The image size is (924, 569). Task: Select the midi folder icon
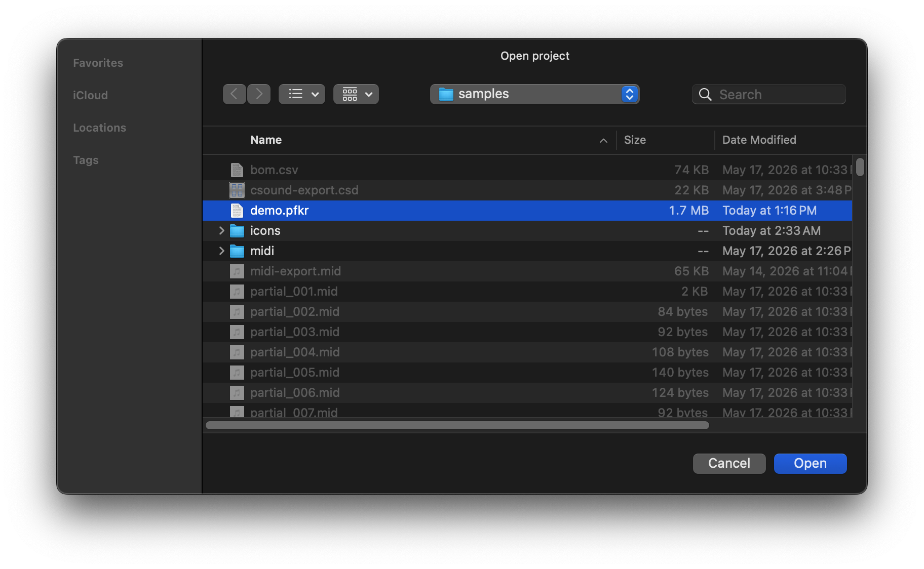tap(237, 251)
